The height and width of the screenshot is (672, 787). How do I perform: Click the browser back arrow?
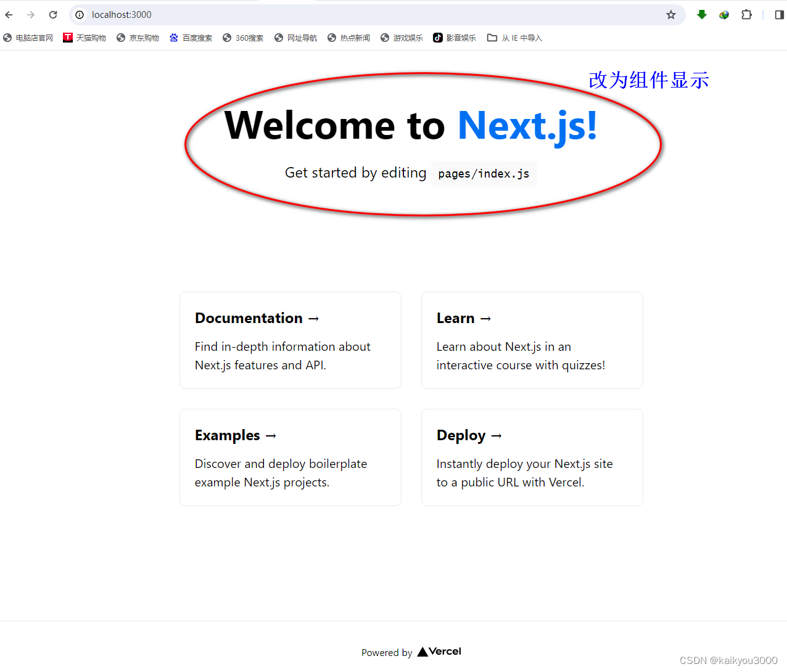tap(9, 15)
